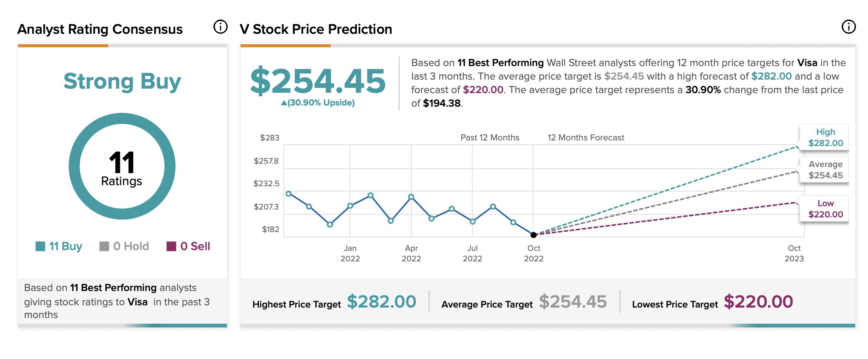Click the Past 12 Months chart label

[490, 137]
